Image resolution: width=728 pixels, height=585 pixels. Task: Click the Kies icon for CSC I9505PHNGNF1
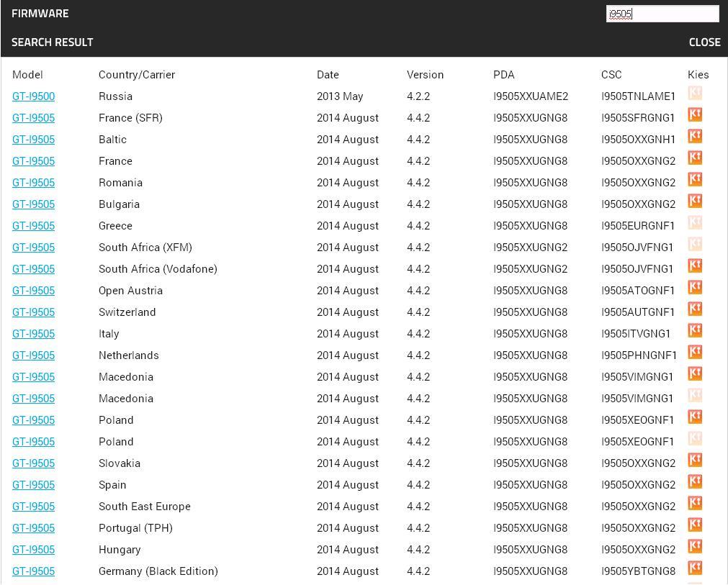(x=695, y=352)
